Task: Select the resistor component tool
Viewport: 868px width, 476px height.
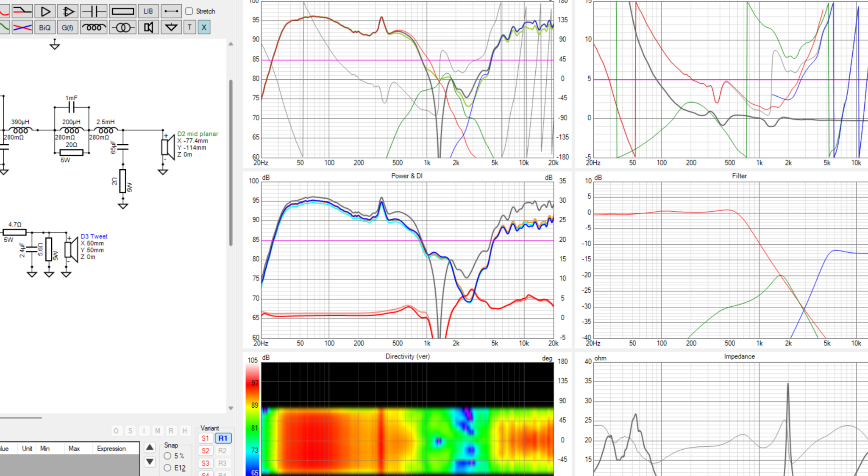Action: pos(122,11)
